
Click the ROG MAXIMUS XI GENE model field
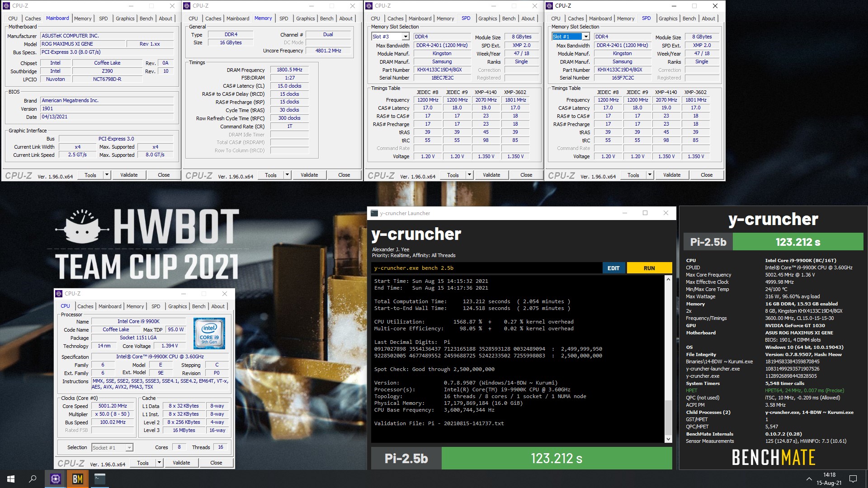click(83, 44)
